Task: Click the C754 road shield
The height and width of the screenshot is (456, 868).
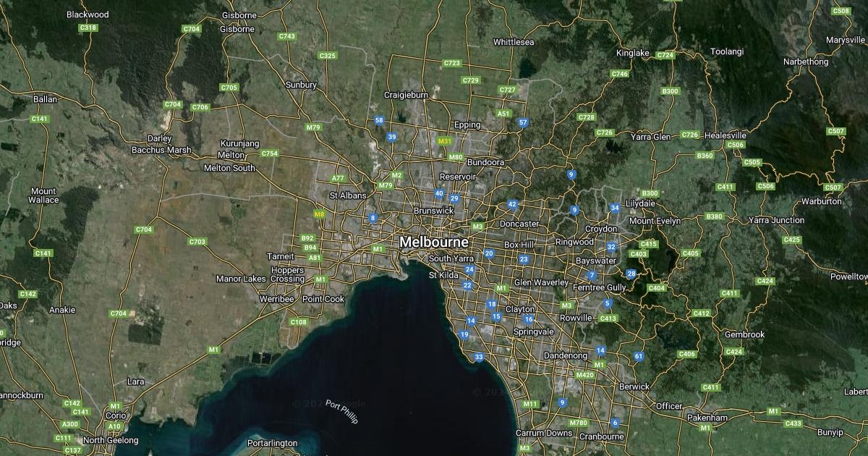Action: (x=270, y=153)
